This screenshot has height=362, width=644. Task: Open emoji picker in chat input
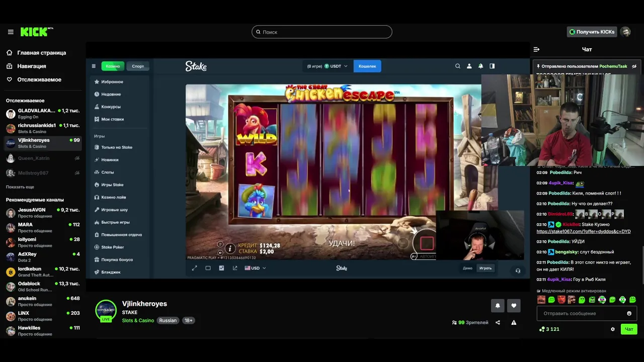[629, 313]
